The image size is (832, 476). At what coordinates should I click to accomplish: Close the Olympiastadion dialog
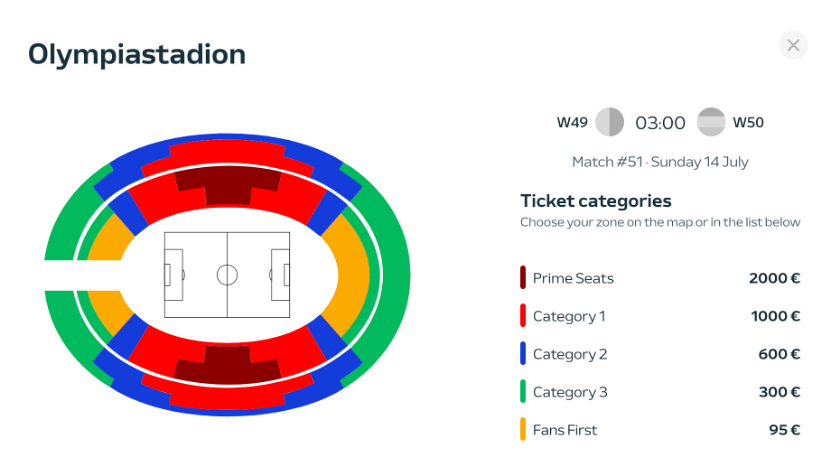793,45
